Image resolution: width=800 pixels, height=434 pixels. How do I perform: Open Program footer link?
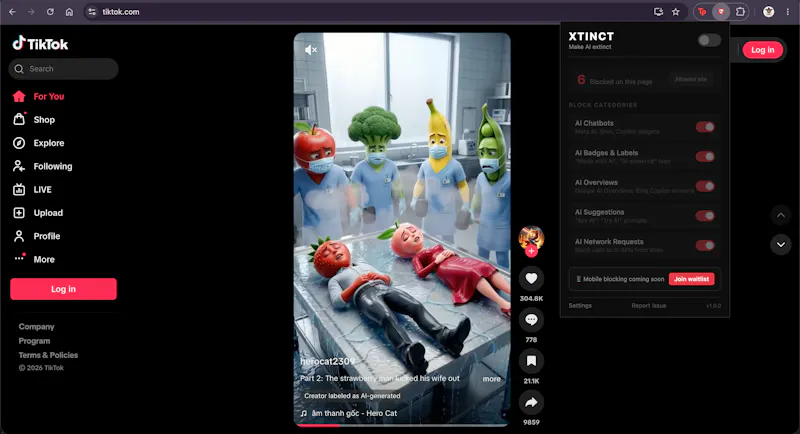[x=34, y=341]
